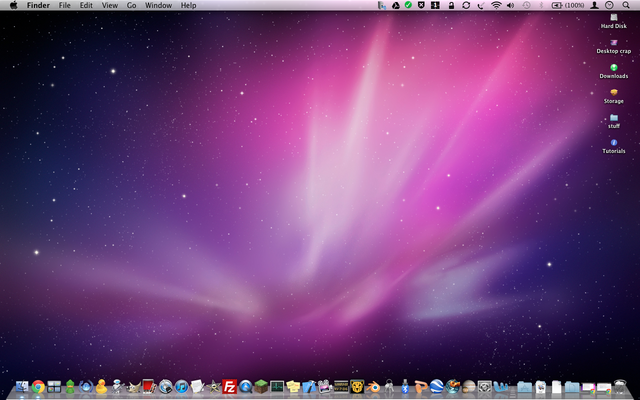This screenshot has height=400, width=640.
Task: Open Cyberduck yellow duck icon in Dock
Action: click(x=101, y=386)
